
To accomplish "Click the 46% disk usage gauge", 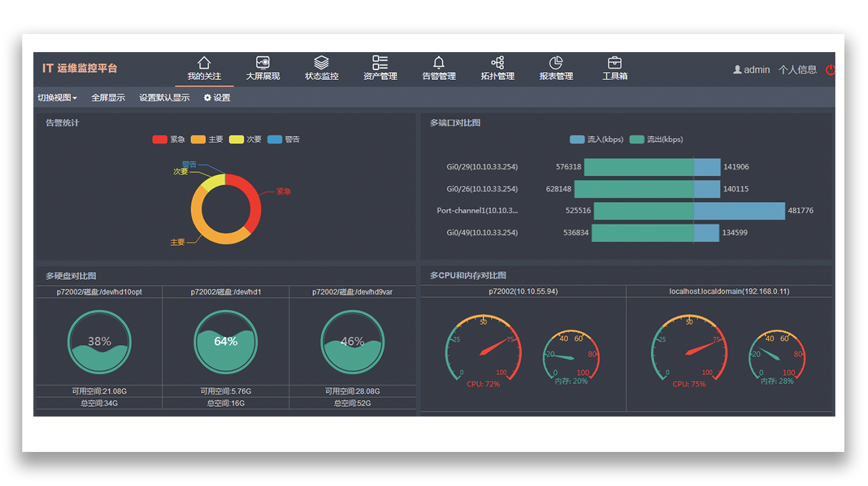I will 353,342.
